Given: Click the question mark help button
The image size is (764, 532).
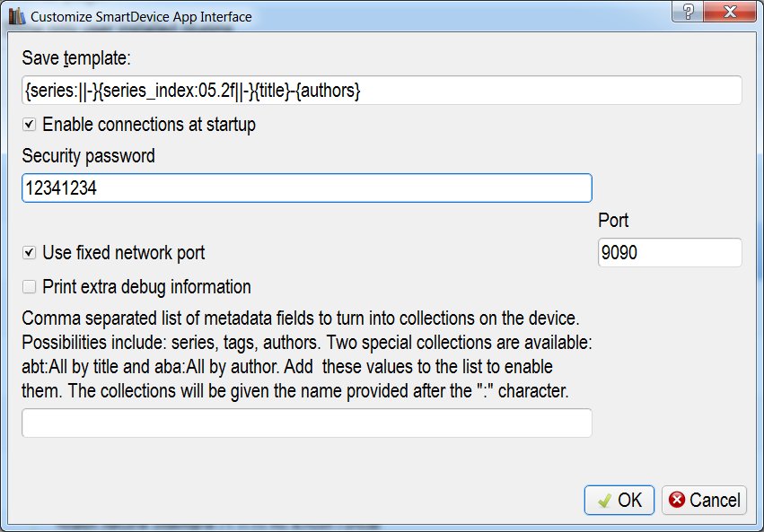Looking at the screenshot, I should pos(689,13).
